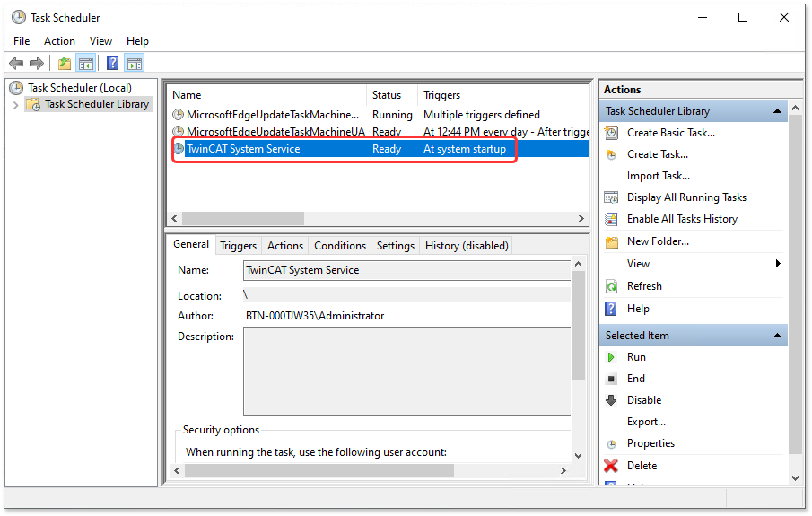
Task: Click the task Name text field
Action: [x=406, y=270]
